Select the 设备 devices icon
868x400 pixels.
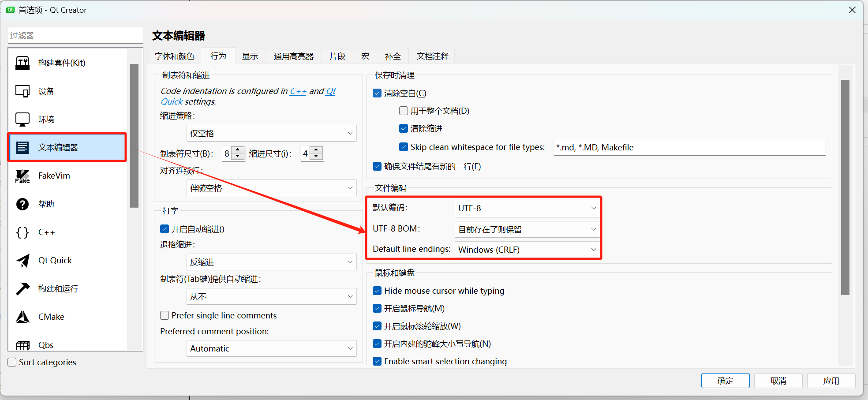22,91
